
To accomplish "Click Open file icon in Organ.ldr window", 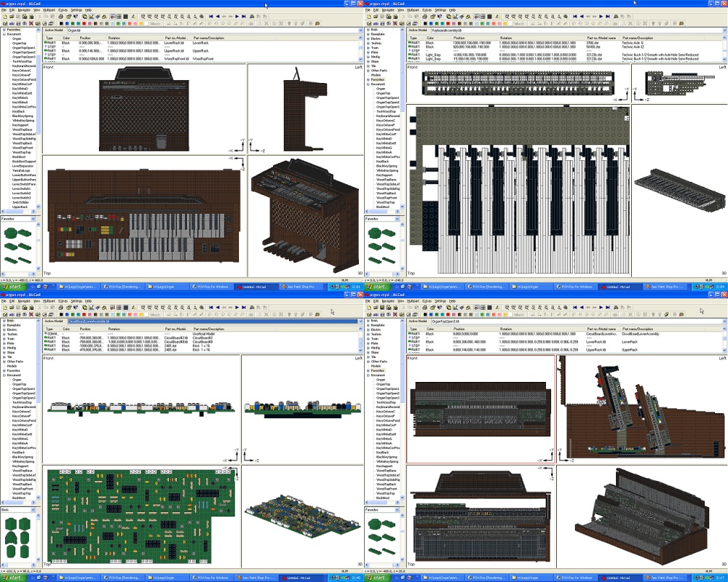I will [12, 16].
